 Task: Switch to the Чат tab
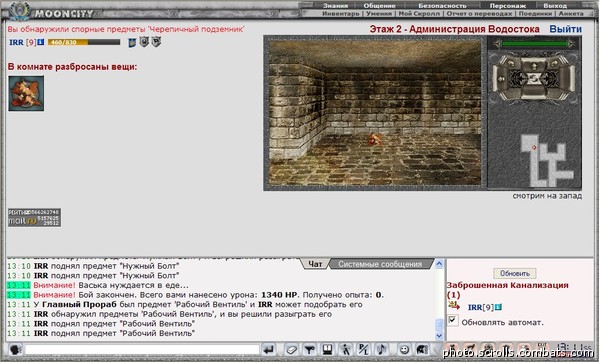pos(315,264)
